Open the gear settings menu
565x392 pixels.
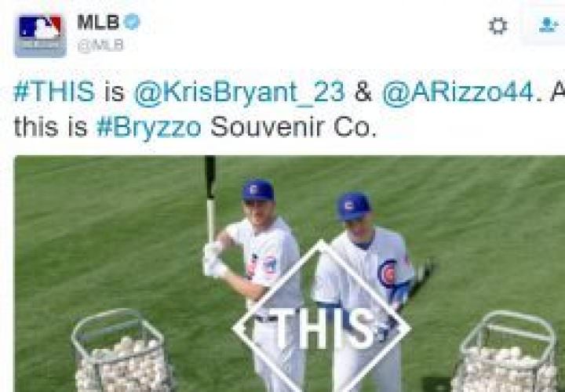[x=498, y=27]
